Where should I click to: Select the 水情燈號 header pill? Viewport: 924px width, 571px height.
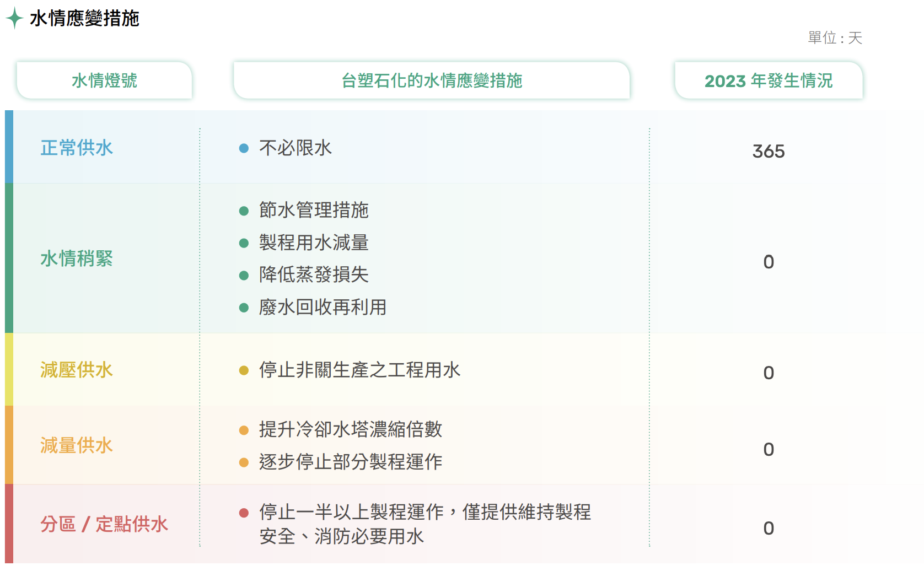(105, 80)
